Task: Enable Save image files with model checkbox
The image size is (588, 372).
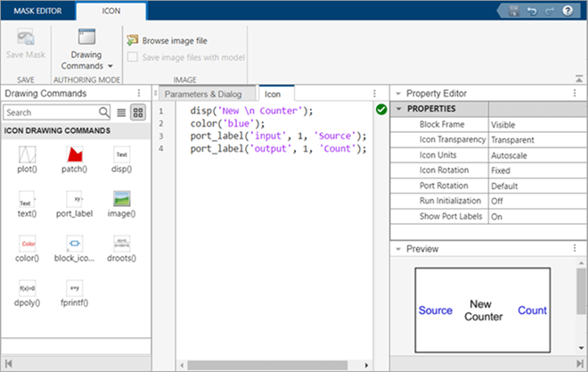Action: tap(134, 57)
